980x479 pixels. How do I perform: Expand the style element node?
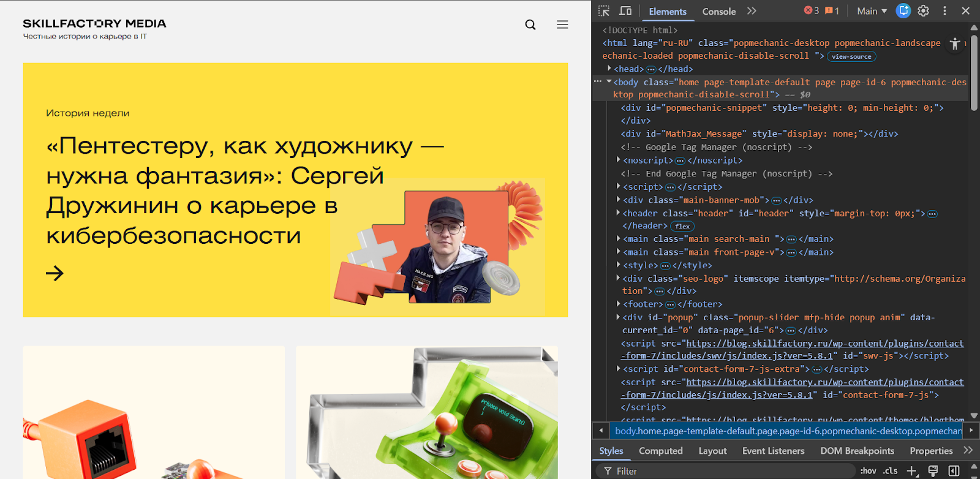pos(618,265)
